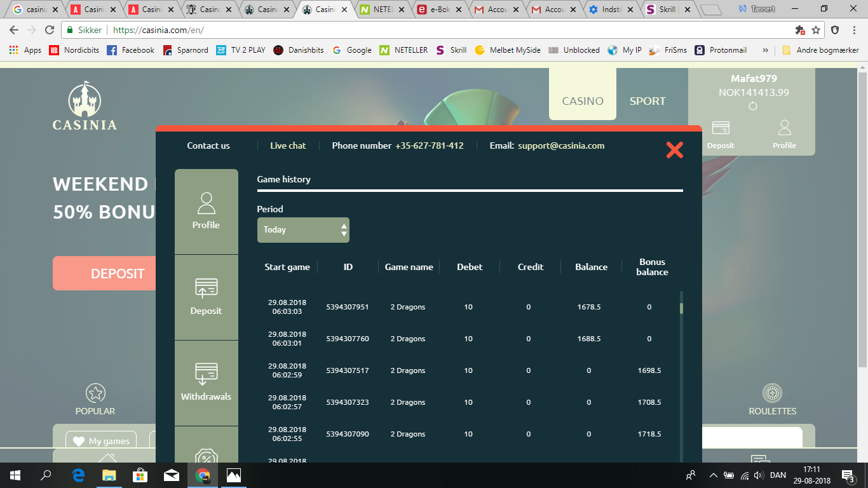Open Deposit section in modal sidebar

coord(206,297)
